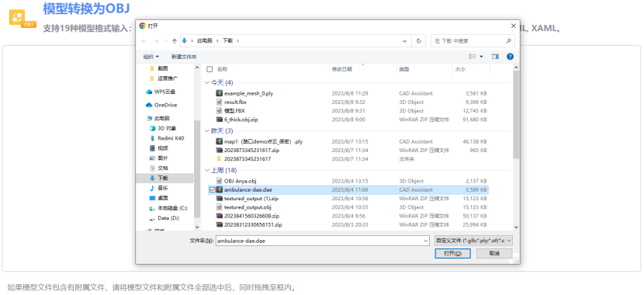Select the OneDrive cloud icon in sidebar
Image resolution: width=644 pixels, height=295 pixels.
[149, 105]
